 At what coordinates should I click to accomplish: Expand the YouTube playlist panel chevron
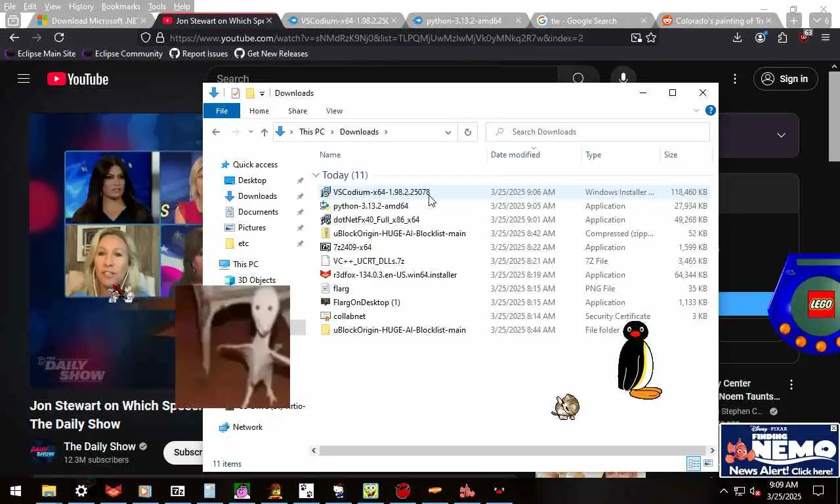click(x=781, y=135)
